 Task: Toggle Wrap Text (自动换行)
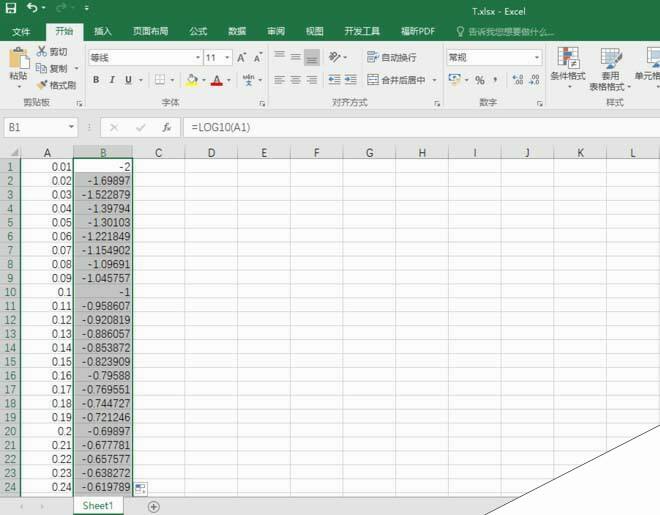(392, 58)
